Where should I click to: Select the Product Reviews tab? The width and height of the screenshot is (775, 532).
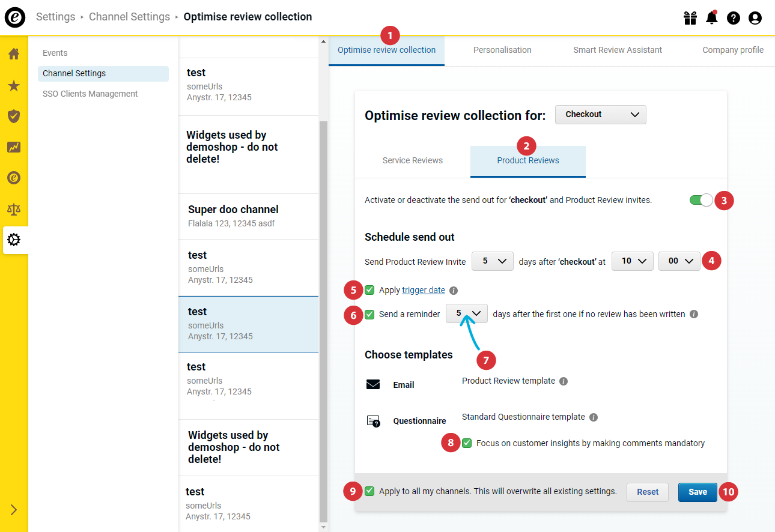coord(528,161)
